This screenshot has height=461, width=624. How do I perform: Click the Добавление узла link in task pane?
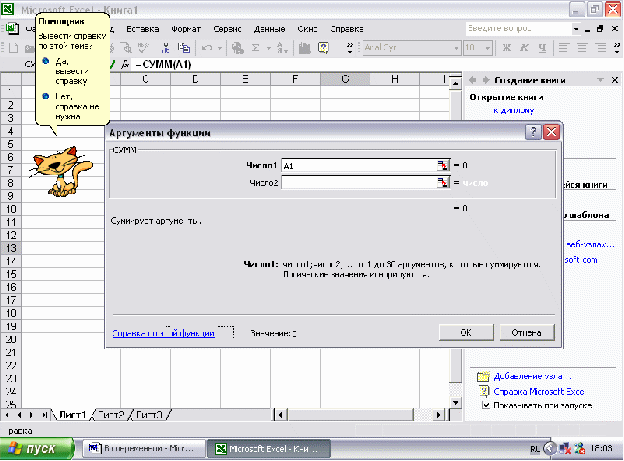pos(532,376)
